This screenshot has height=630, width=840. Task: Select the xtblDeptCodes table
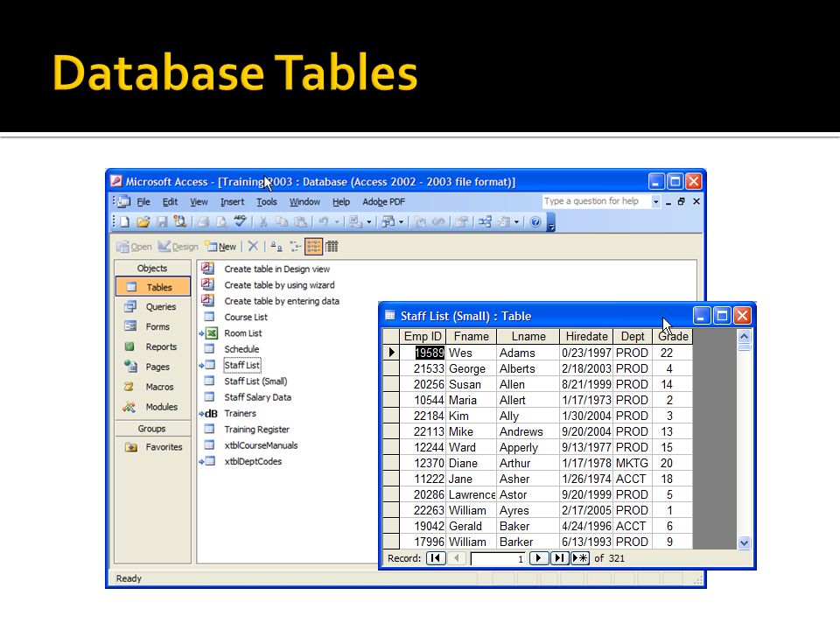(253, 462)
